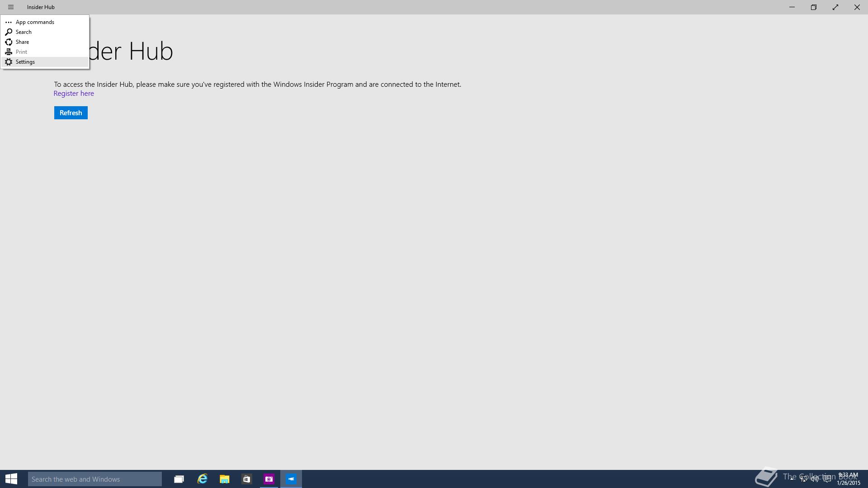Select Share from the app menu
The height and width of the screenshot is (488, 868).
(45, 42)
